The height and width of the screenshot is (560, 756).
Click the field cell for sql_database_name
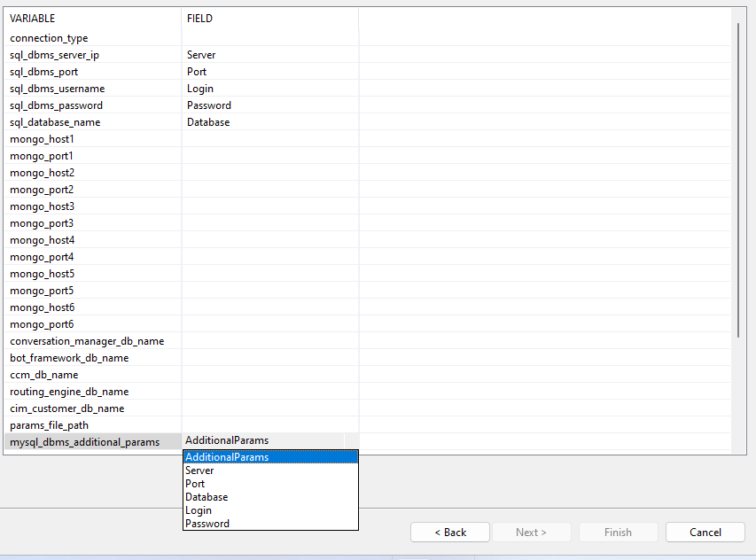[x=269, y=122]
